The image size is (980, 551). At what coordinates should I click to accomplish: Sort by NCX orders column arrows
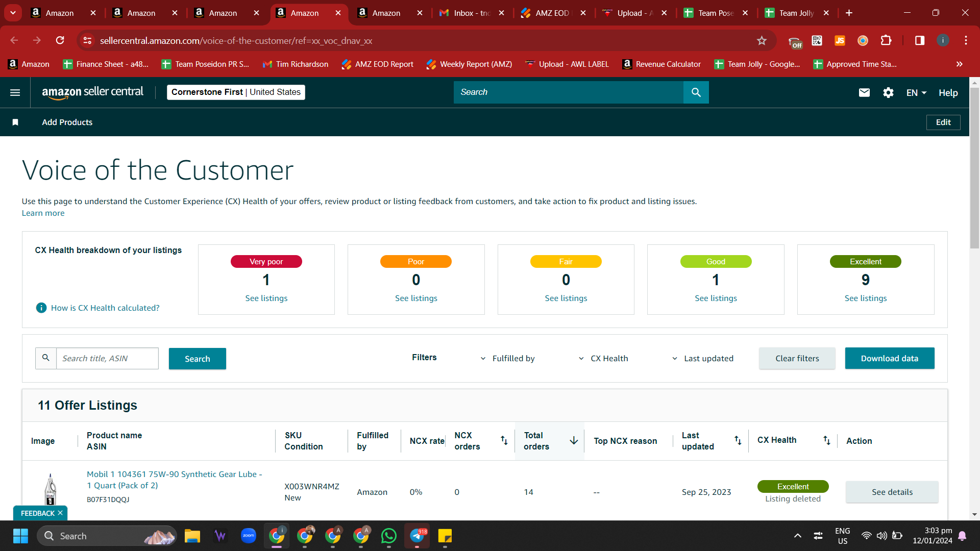tap(504, 440)
